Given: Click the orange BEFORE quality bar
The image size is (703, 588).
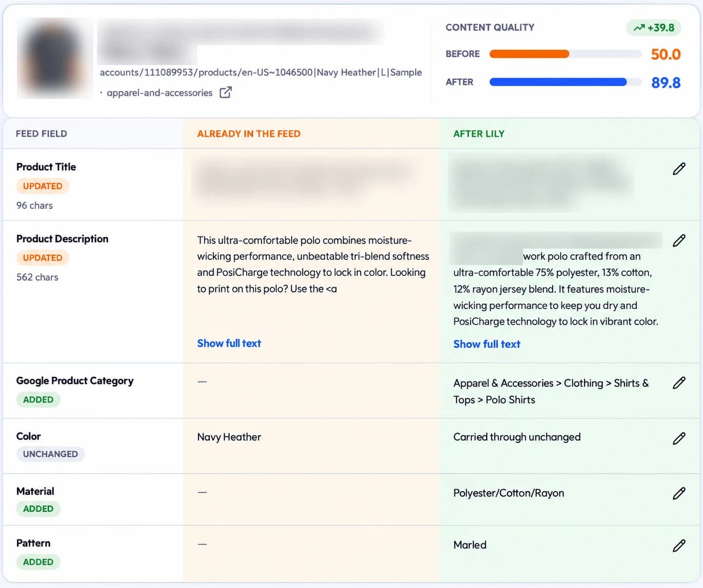Looking at the screenshot, I should point(529,54).
